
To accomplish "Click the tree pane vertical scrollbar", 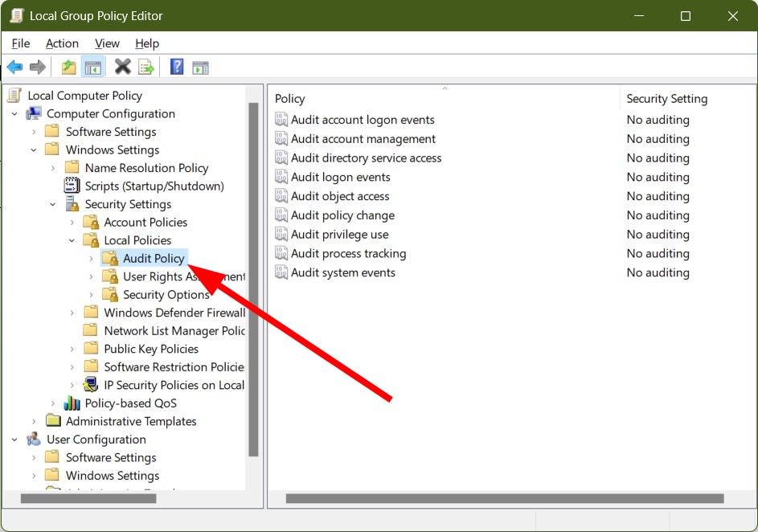I will coord(253,280).
